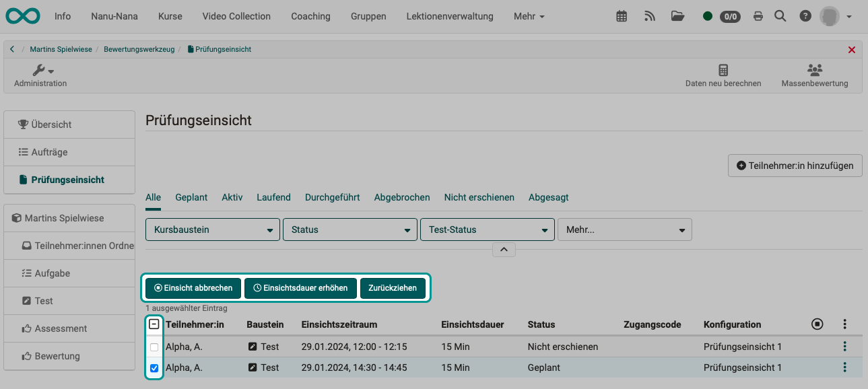
Task: Click the help question mark icon
Action: pos(805,15)
